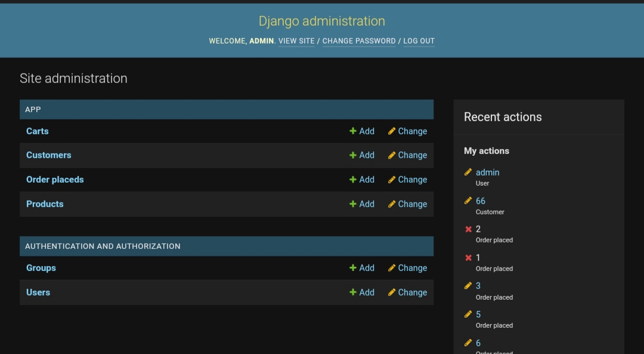This screenshot has height=354, width=644.
Task: Open recent action Order placed 5
Action: [x=478, y=315]
